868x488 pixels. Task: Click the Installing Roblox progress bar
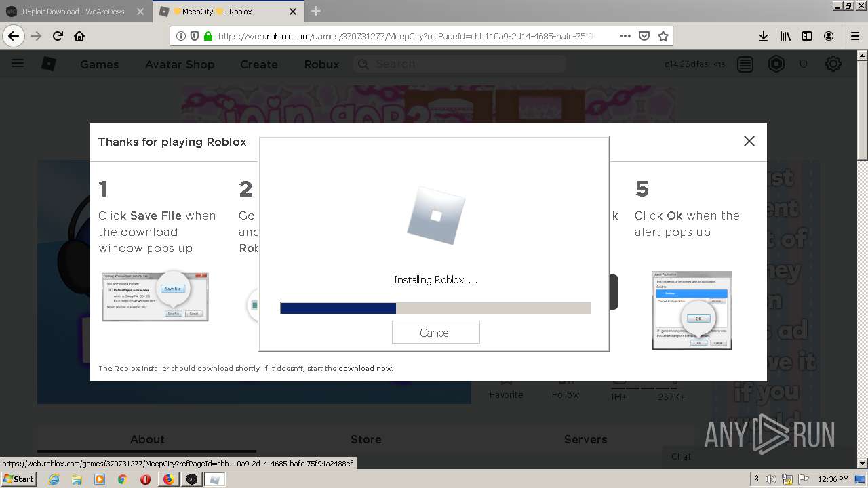[435, 308]
